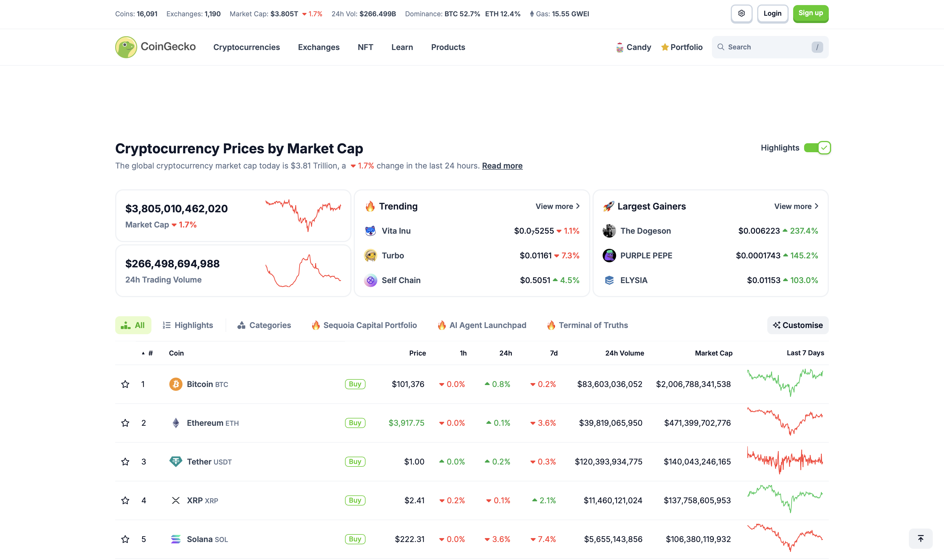
Task: Open the Products menu
Action: pos(448,47)
